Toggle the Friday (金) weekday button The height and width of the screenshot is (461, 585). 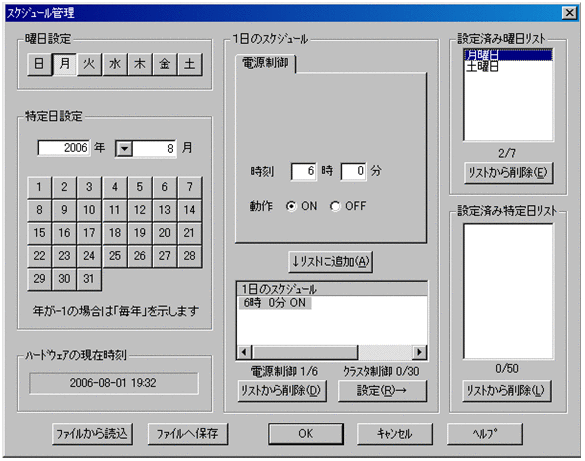165,64
